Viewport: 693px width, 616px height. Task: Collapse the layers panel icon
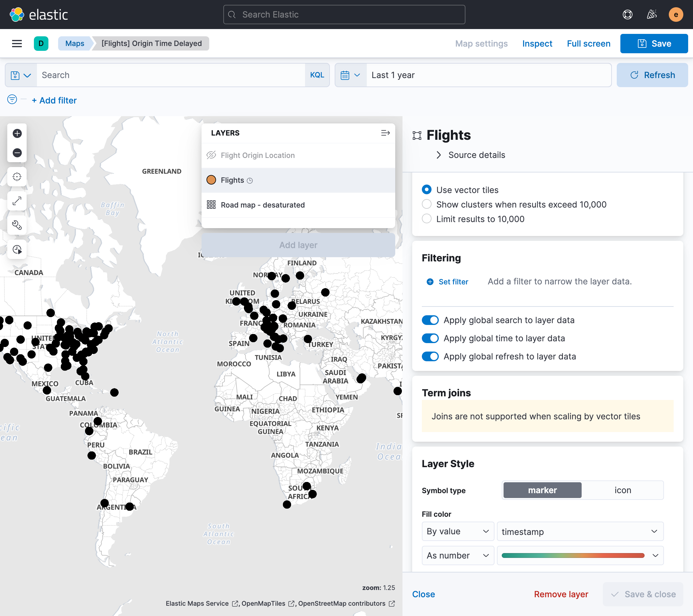(385, 133)
